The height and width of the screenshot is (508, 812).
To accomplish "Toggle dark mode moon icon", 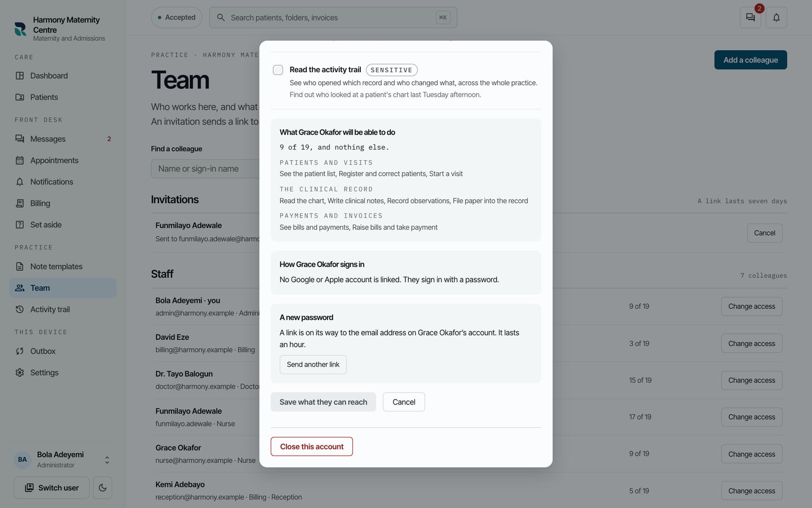I will tap(103, 488).
